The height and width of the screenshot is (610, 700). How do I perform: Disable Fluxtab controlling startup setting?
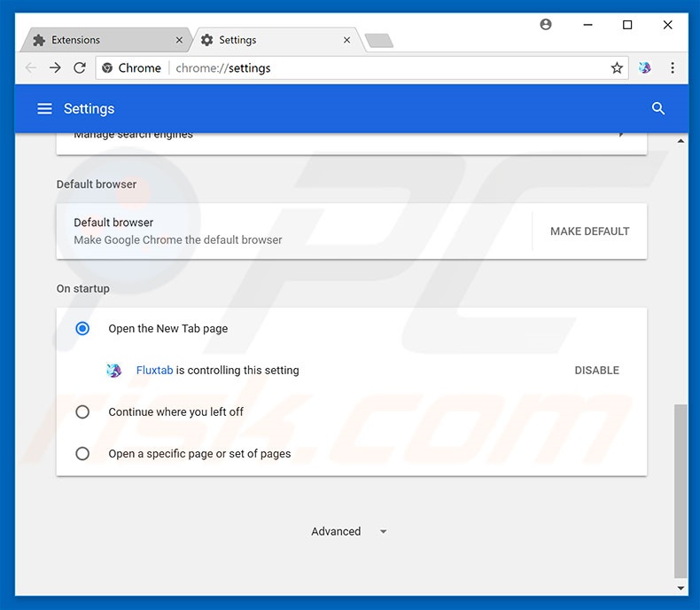coord(596,370)
